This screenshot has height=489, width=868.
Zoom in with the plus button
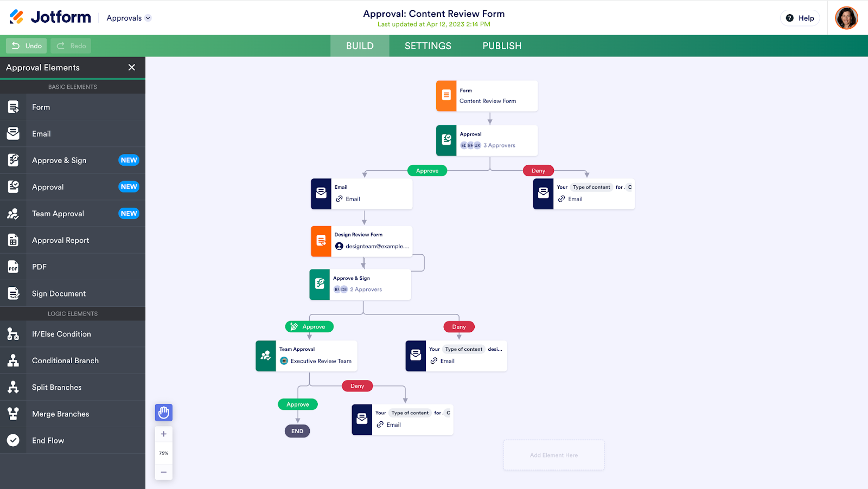click(x=164, y=434)
